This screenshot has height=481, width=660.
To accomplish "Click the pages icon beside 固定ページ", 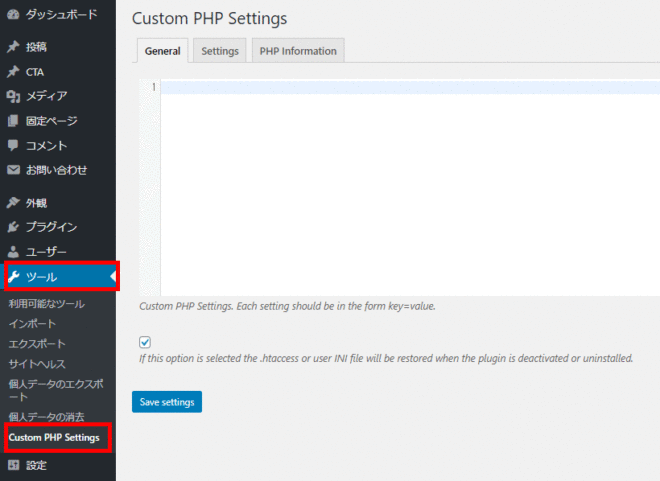I will tap(13, 121).
